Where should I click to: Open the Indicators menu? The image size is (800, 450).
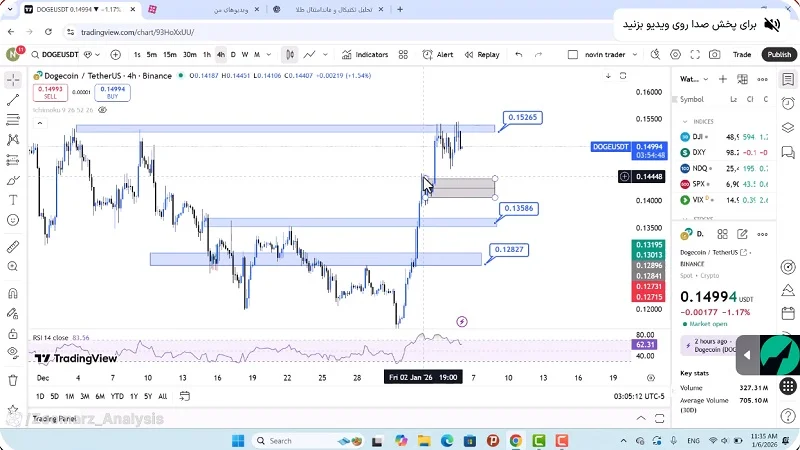click(x=365, y=55)
